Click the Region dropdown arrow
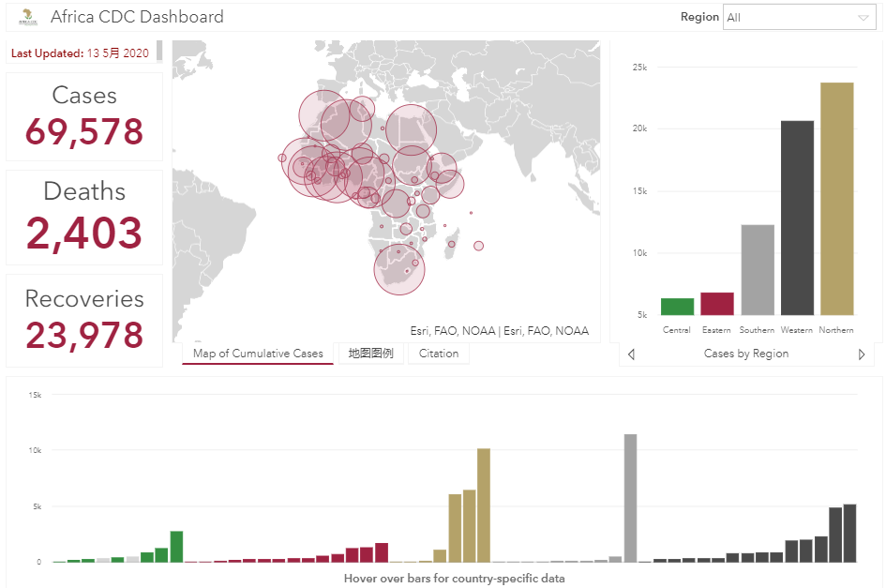The width and height of the screenshot is (886, 588). coord(863,18)
